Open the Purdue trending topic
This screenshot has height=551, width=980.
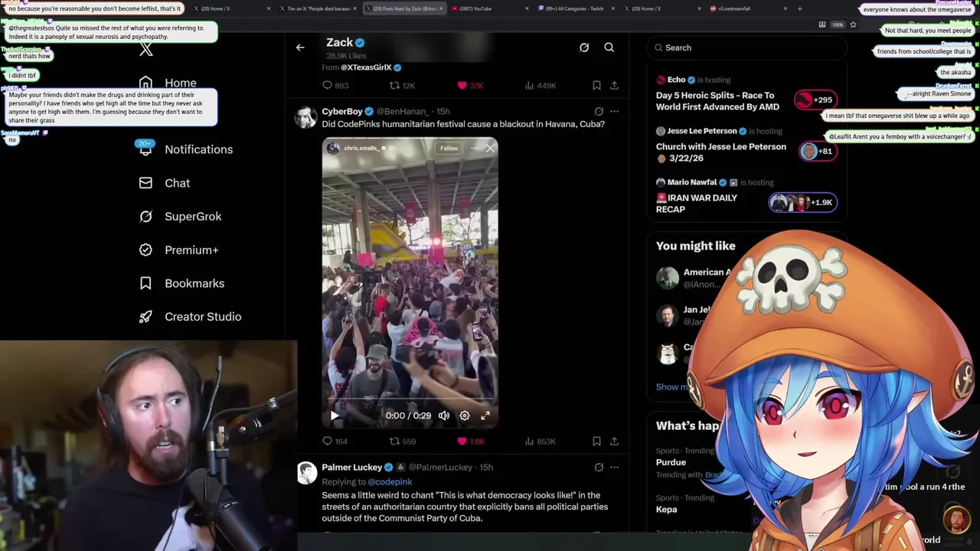(x=671, y=462)
